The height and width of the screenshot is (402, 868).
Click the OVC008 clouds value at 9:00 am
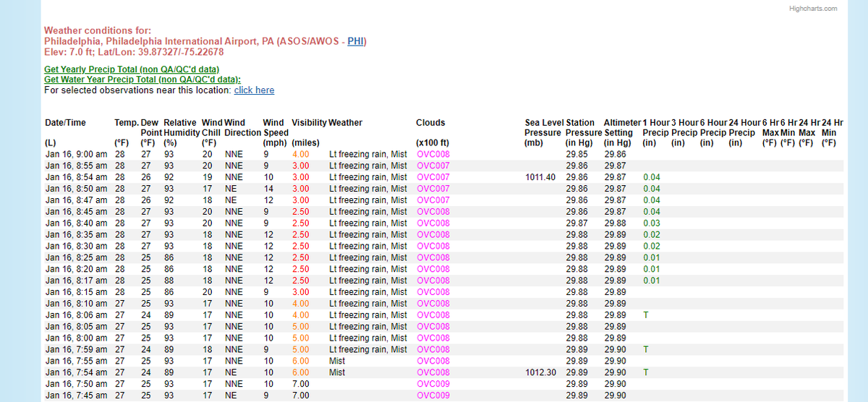point(433,155)
